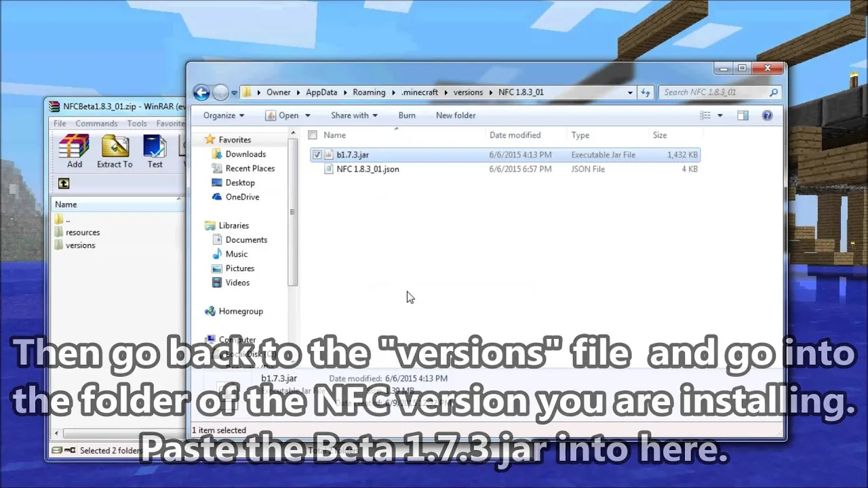Select versions folder in WinRAR

tap(80, 245)
